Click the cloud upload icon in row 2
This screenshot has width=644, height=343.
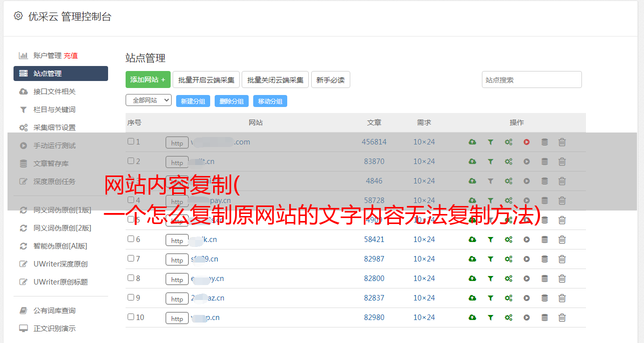pos(472,161)
